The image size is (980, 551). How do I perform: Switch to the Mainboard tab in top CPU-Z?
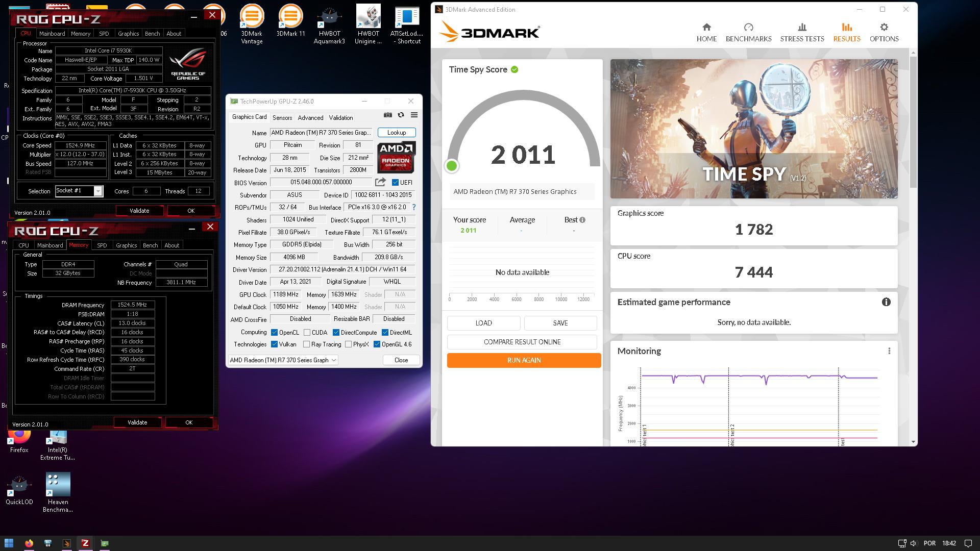(52, 34)
